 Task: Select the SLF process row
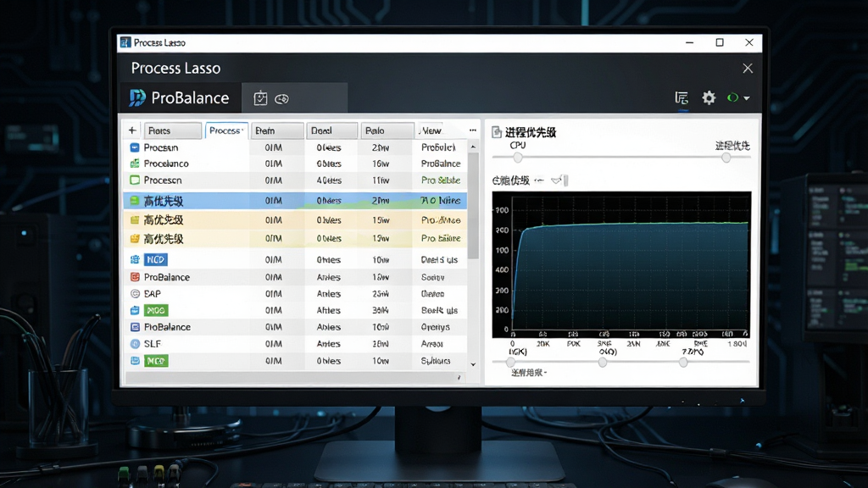tap(295, 344)
